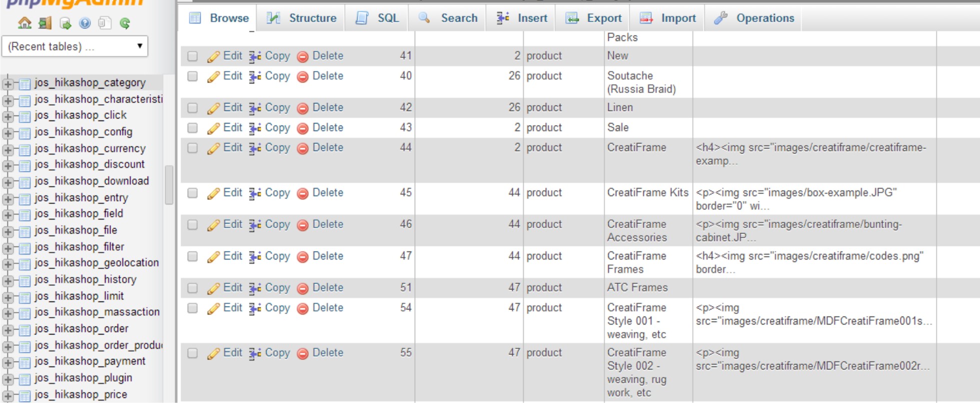Click the Home icon in sidebar
This screenshot has width=980, height=403.
[x=25, y=23]
